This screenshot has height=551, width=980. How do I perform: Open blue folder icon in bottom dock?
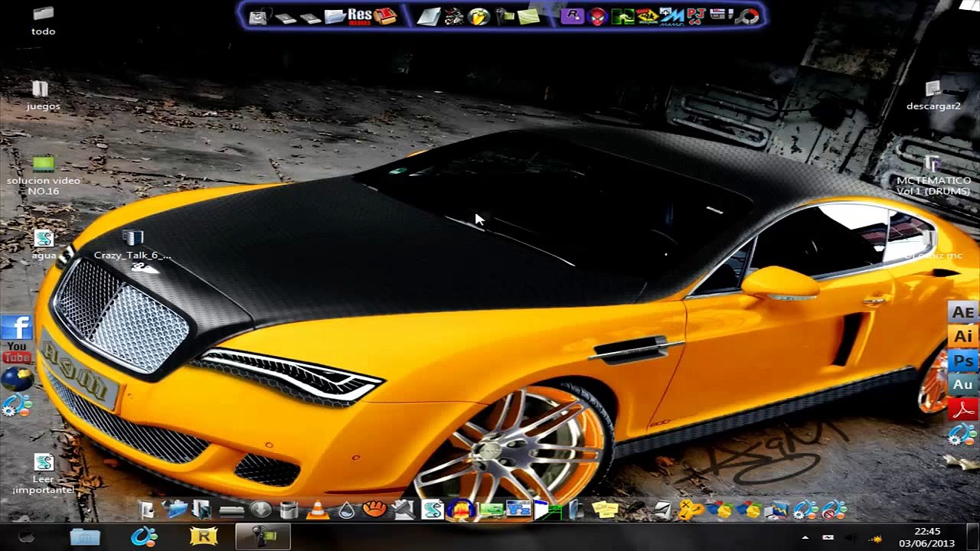[x=175, y=509]
